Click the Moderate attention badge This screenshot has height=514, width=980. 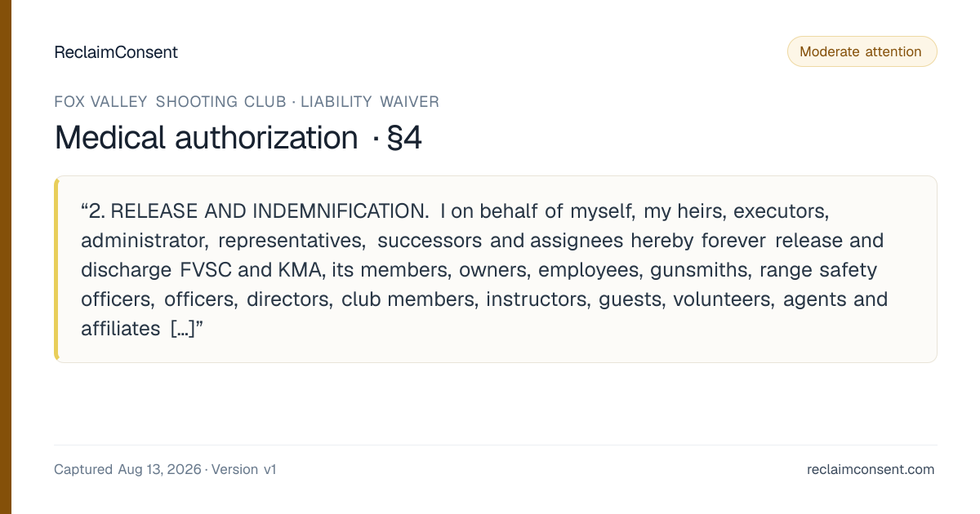(862, 51)
